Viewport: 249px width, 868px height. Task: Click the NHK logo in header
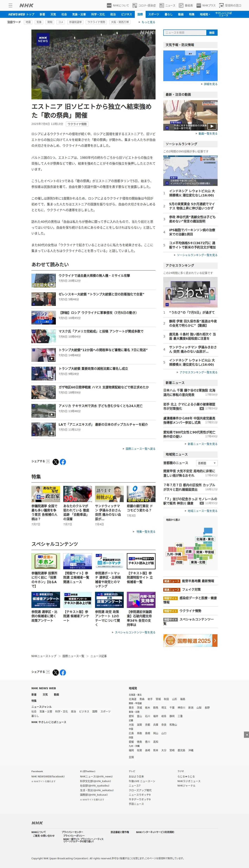tap(26, 5)
